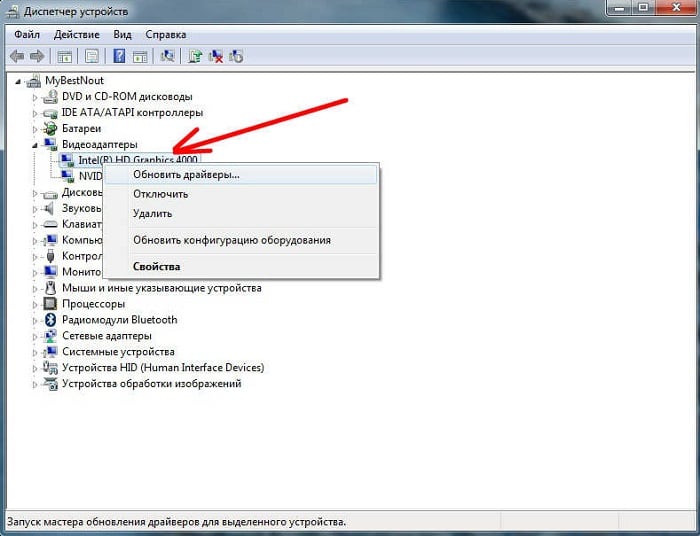The height and width of the screenshot is (536, 700).
Task: Choose Обновить драйверы from the context menu
Action: point(186,174)
